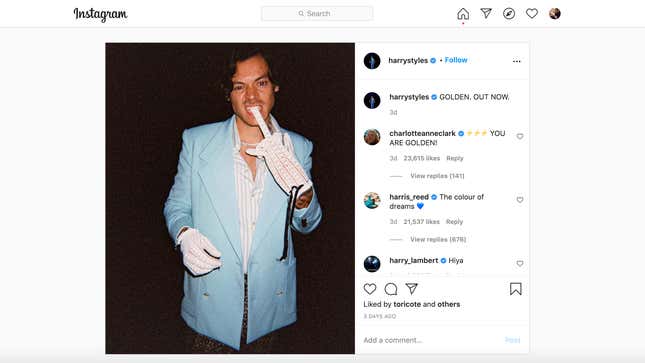Open the Explore compass icon
The image size is (645, 363).
(x=509, y=14)
